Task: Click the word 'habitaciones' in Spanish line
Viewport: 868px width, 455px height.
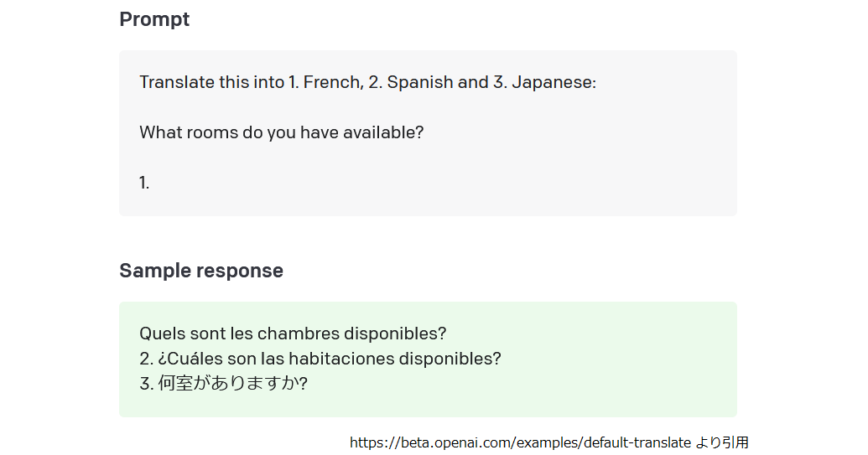Action: 341,359
